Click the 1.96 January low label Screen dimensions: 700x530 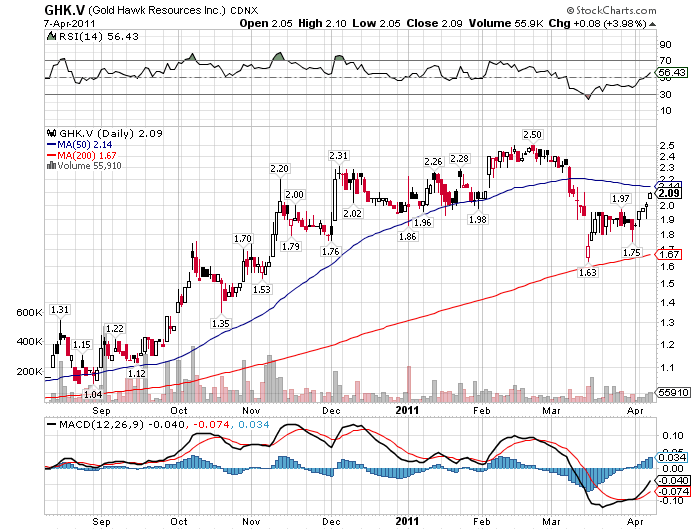pyautogui.click(x=422, y=222)
